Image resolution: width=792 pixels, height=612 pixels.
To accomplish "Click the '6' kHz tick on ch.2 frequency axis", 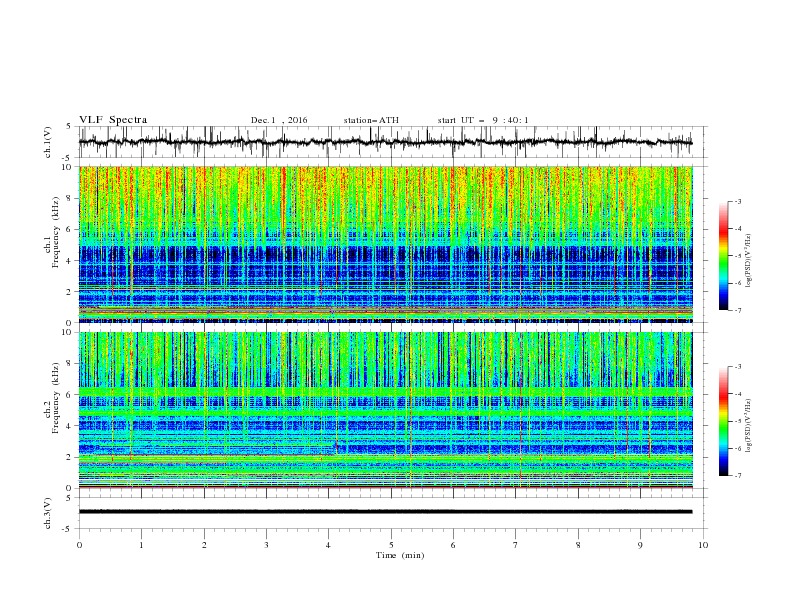I will tap(69, 395).
